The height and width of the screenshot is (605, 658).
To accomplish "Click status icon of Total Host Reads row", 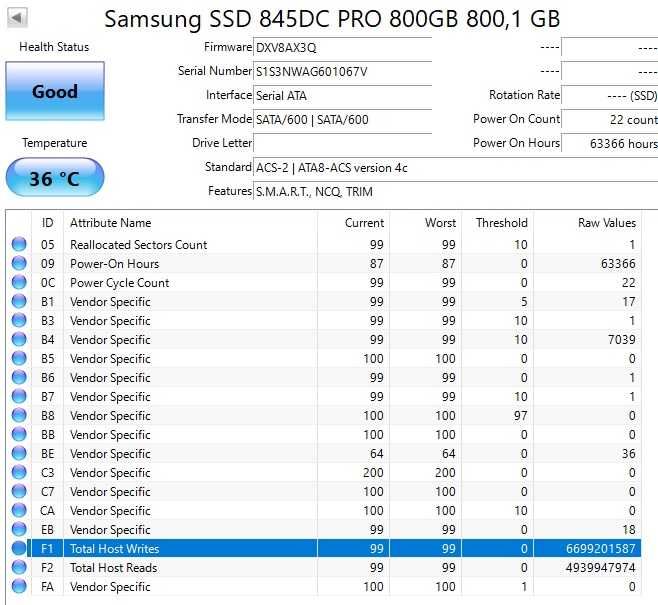I will (19, 567).
